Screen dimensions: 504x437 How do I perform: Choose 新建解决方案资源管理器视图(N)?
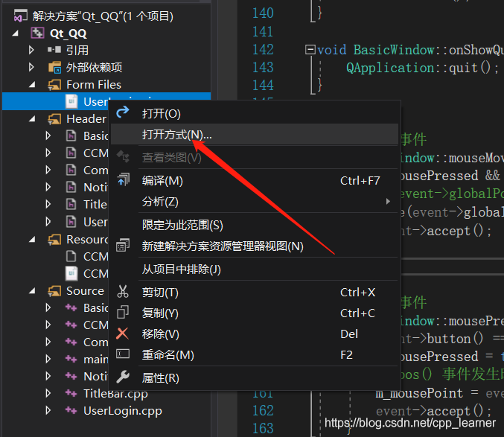tap(255, 246)
